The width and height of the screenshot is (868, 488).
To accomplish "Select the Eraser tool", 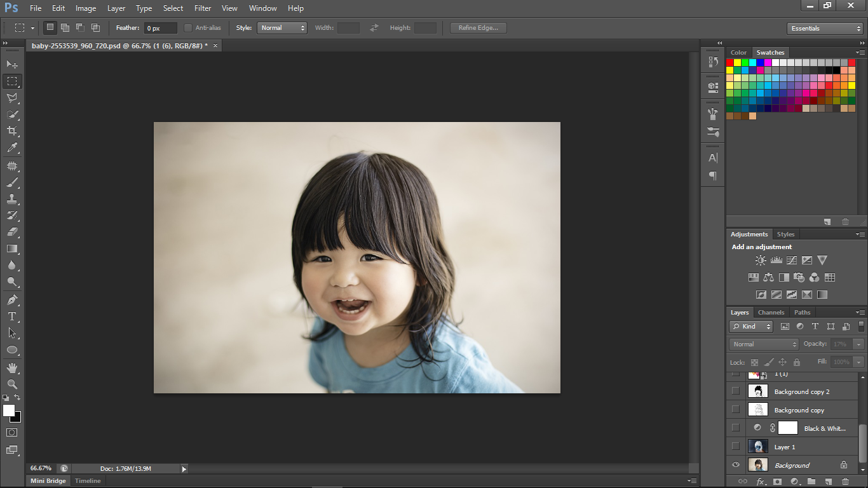I will pyautogui.click(x=12, y=232).
